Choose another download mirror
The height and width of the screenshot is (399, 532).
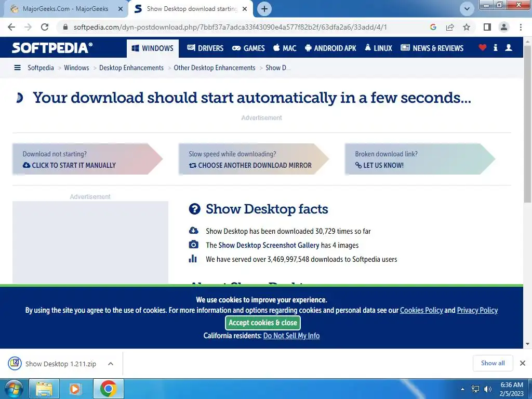tap(254, 159)
